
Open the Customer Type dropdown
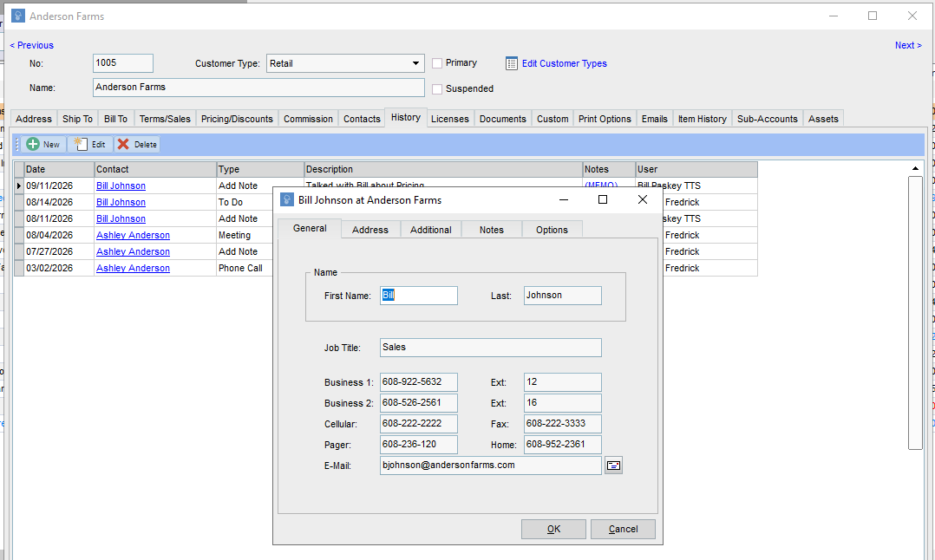tap(345, 63)
